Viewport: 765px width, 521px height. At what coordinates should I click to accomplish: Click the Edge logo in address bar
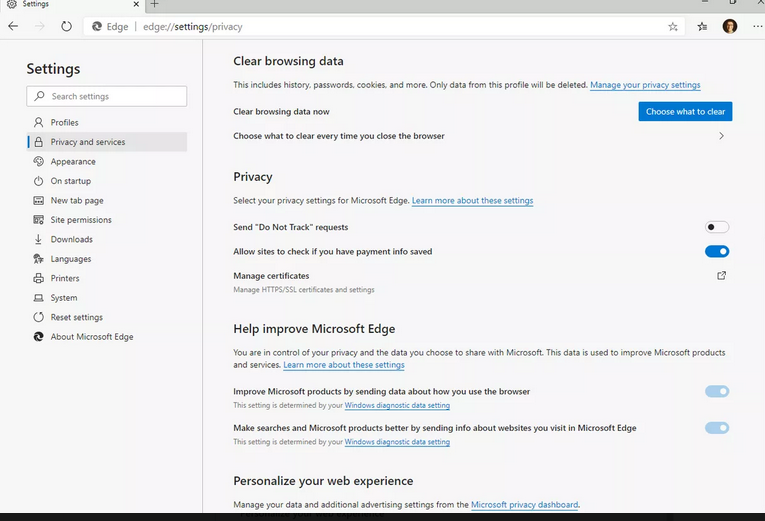(97, 26)
